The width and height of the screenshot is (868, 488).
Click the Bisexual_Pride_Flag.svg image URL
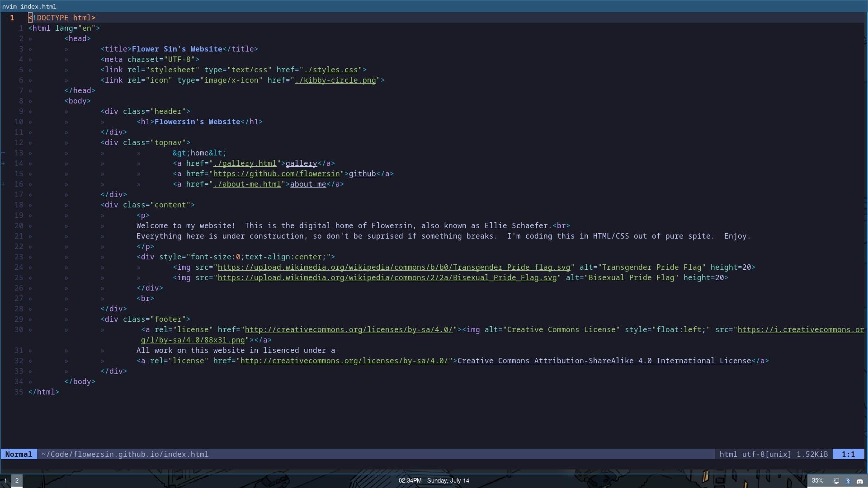coord(387,277)
